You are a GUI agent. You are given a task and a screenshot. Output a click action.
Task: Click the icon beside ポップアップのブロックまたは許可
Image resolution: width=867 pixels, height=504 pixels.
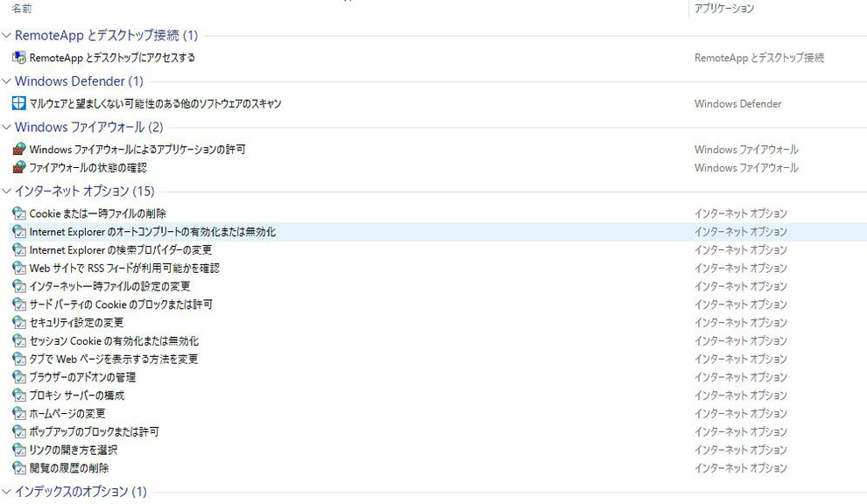(x=18, y=431)
